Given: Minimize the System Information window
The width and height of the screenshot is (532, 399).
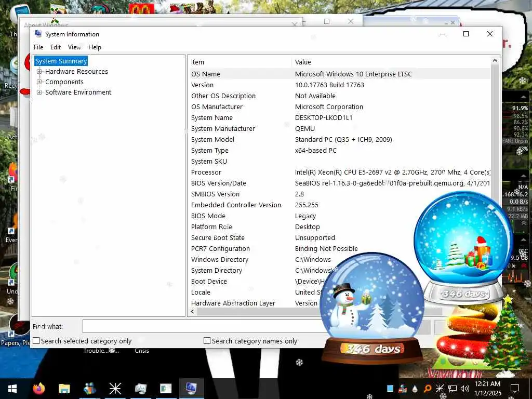Looking at the screenshot, I should click(443, 34).
